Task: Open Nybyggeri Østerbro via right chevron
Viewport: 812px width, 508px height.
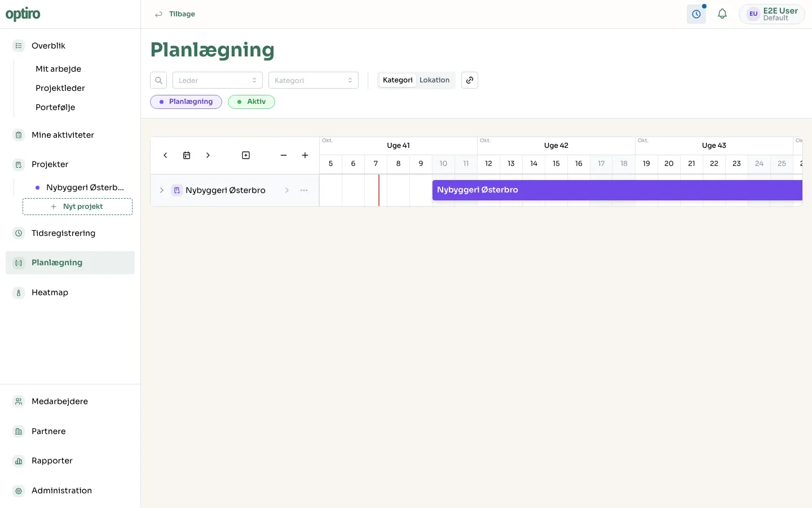Action: click(286, 190)
